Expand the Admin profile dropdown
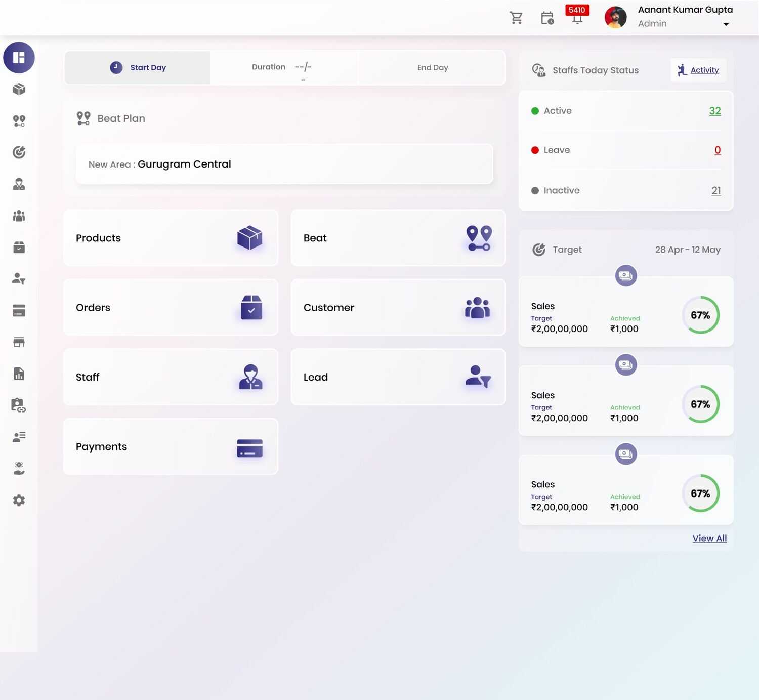This screenshot has width=759, height=700. click(726, 23)
